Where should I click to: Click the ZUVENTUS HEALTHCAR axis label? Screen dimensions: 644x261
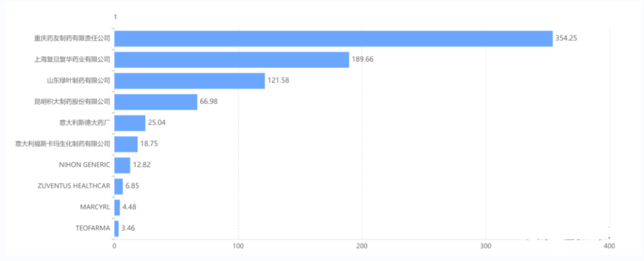pos(74,186)
